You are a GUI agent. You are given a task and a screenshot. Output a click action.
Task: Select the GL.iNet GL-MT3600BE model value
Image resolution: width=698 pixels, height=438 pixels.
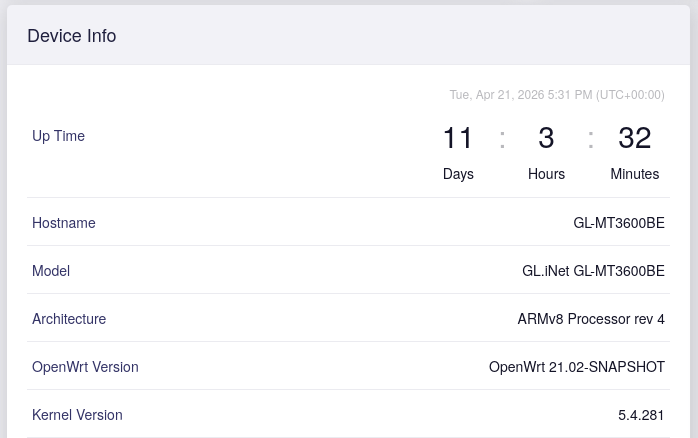pyautogui.click(x=593, y=271)
